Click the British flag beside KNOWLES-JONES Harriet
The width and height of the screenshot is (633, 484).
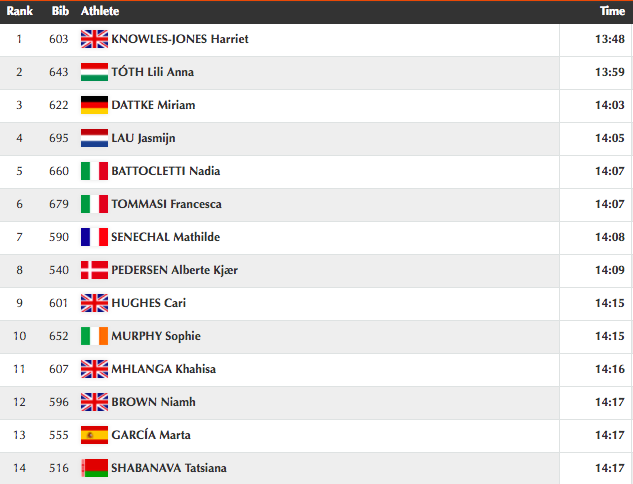(x=94, y=39)
